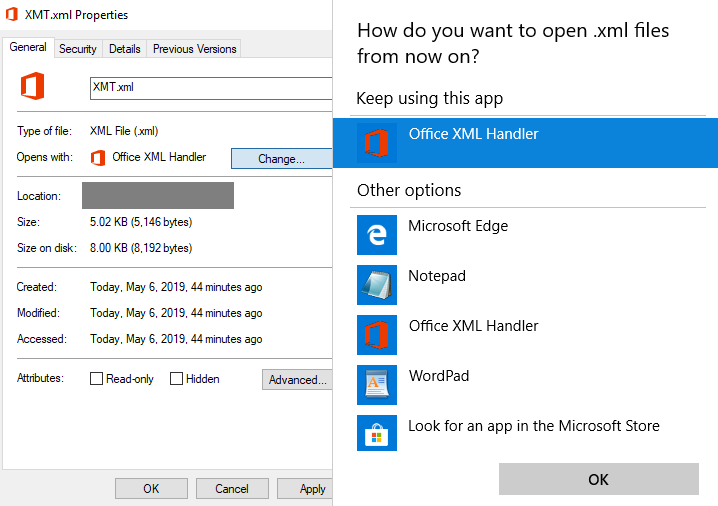Screen dimensions: 718x506
Task: Pick Office XML Handler icon under Other options
Action: tap(377, 335)
